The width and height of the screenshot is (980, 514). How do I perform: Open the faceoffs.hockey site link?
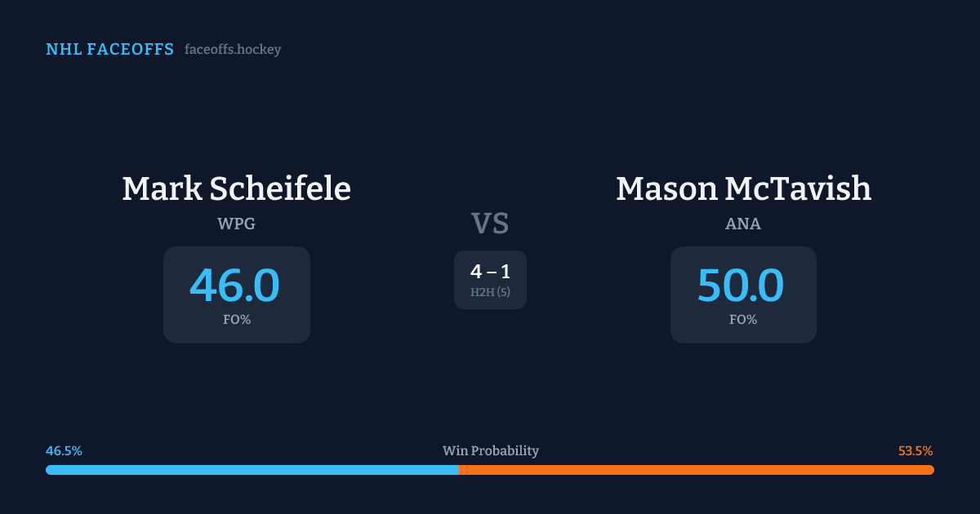click(233, 50)
